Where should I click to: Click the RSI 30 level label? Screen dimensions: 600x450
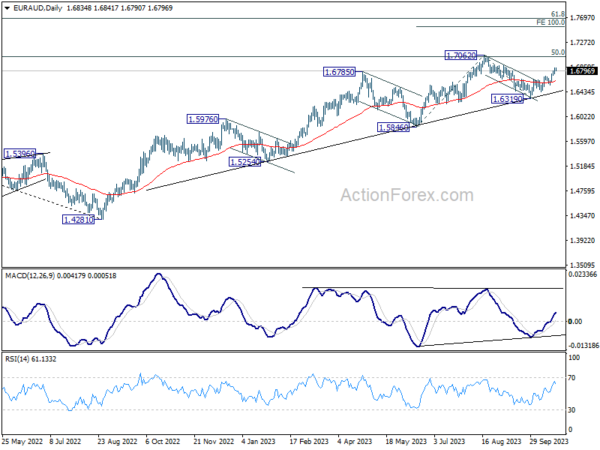571,410
